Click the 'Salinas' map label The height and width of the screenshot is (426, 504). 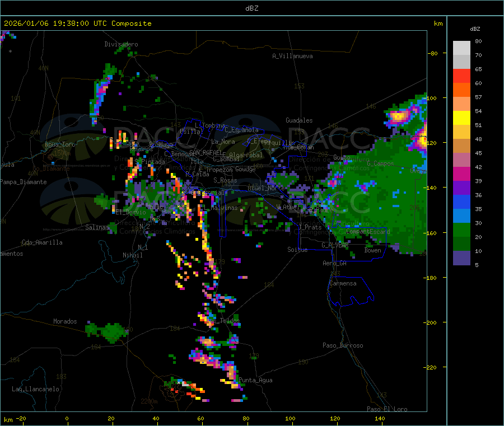pyautogui.click(x=97, y=227)
